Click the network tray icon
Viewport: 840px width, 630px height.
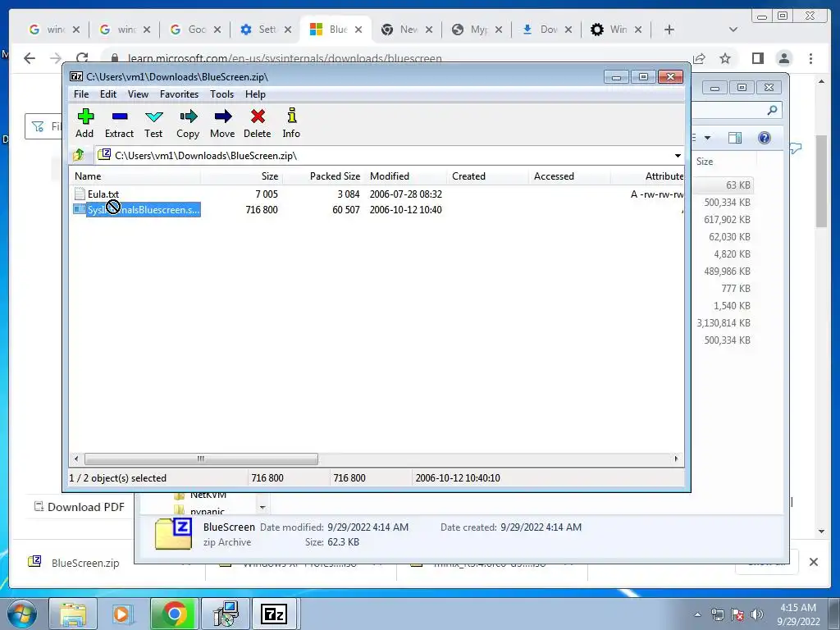[717, 614]
